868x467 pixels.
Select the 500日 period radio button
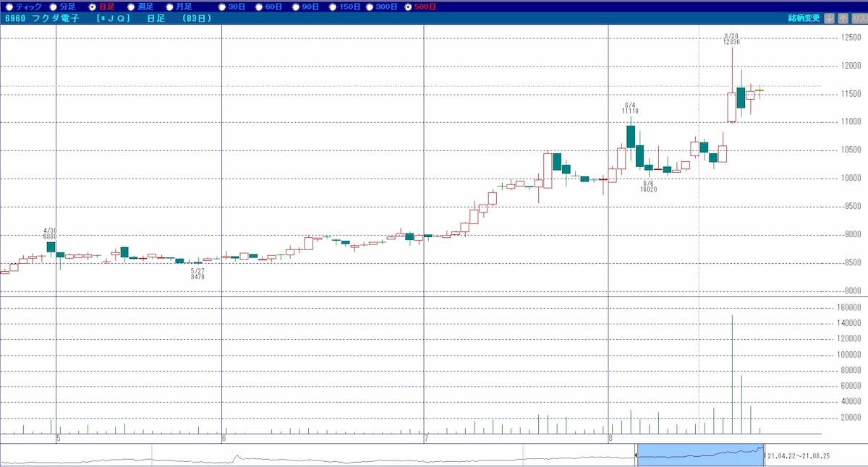(408, 7)
